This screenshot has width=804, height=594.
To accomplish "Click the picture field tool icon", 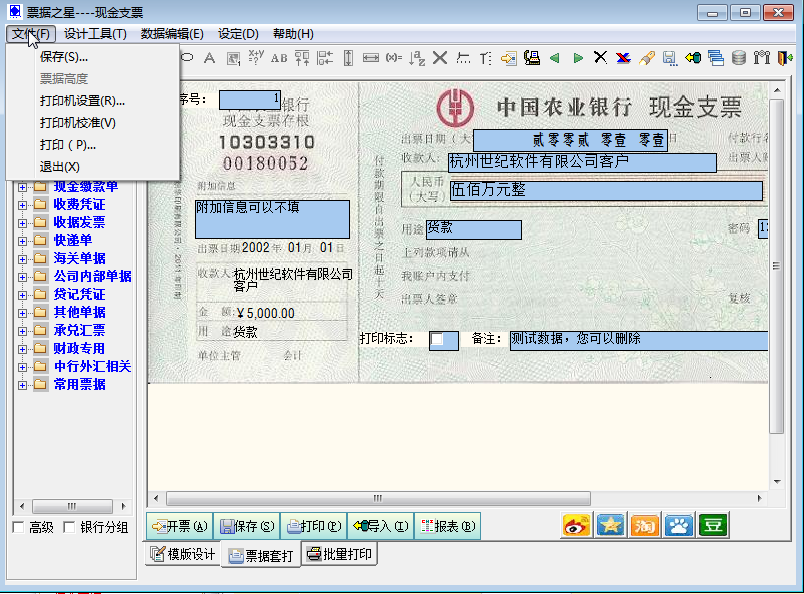I will [233, 58].
